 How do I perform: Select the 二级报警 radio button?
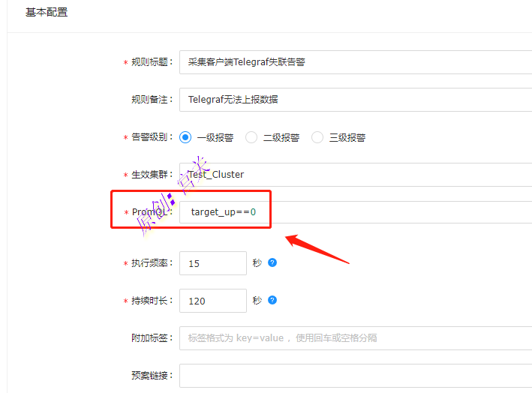(251, 137)
